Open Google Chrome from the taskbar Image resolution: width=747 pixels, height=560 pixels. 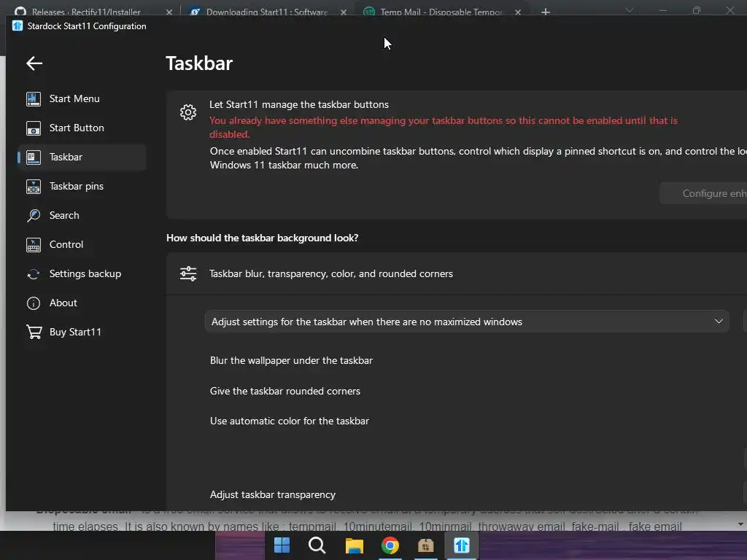point(390,545)
